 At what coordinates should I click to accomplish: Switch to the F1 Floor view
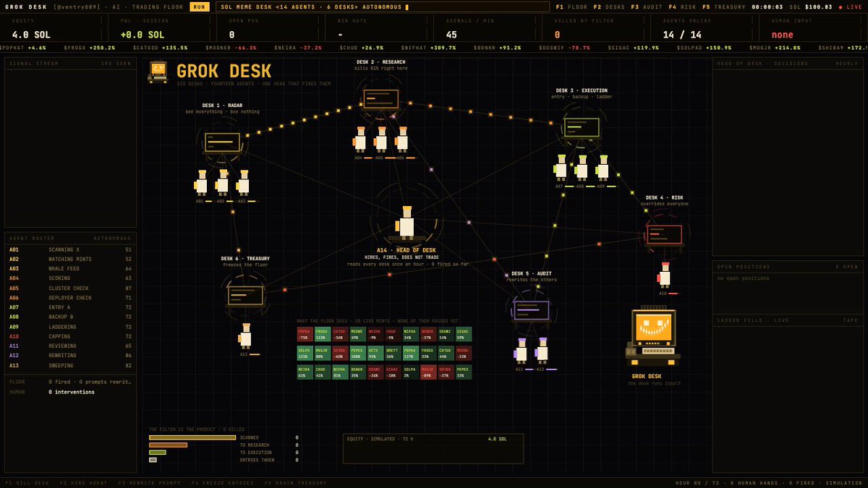tap(571, 7)
